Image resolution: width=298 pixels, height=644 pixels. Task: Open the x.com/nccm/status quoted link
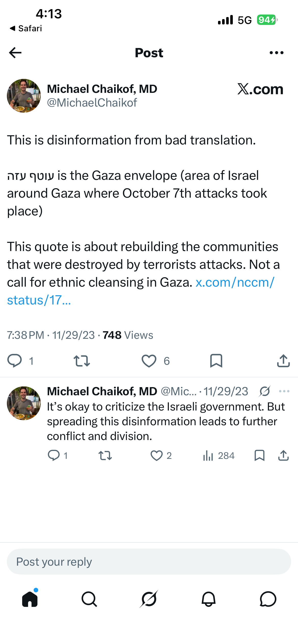point(141,291)
